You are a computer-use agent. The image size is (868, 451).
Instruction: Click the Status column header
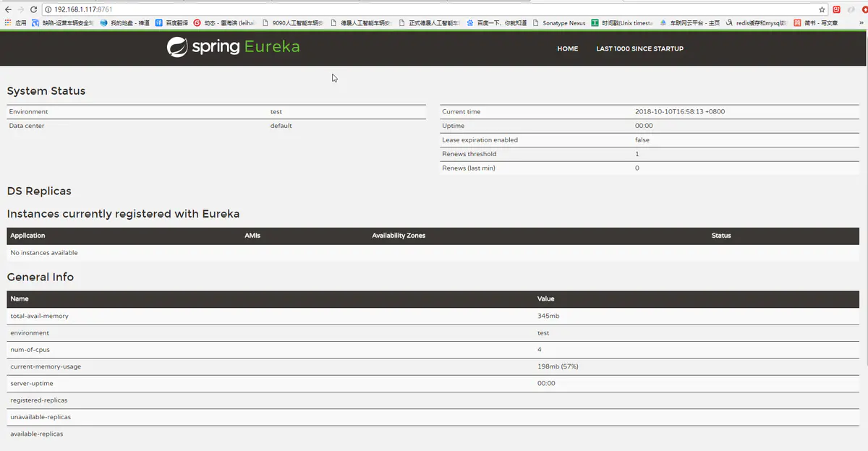click(721, 236)
